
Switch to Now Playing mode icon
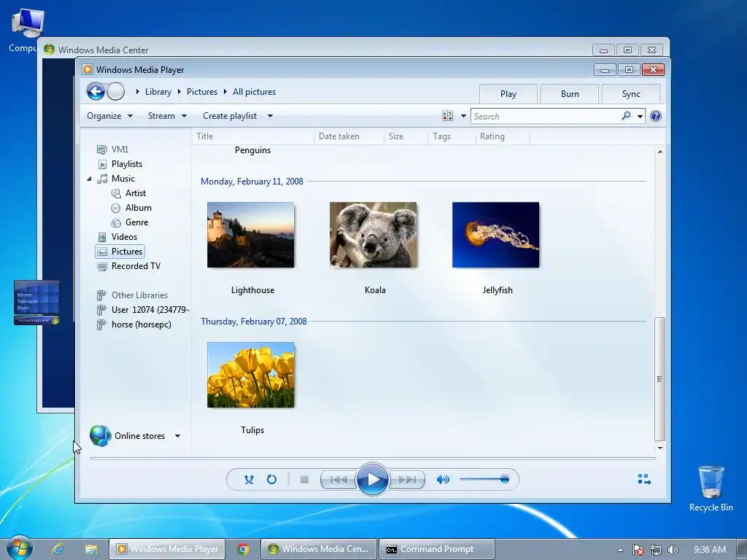coord(644,479)
